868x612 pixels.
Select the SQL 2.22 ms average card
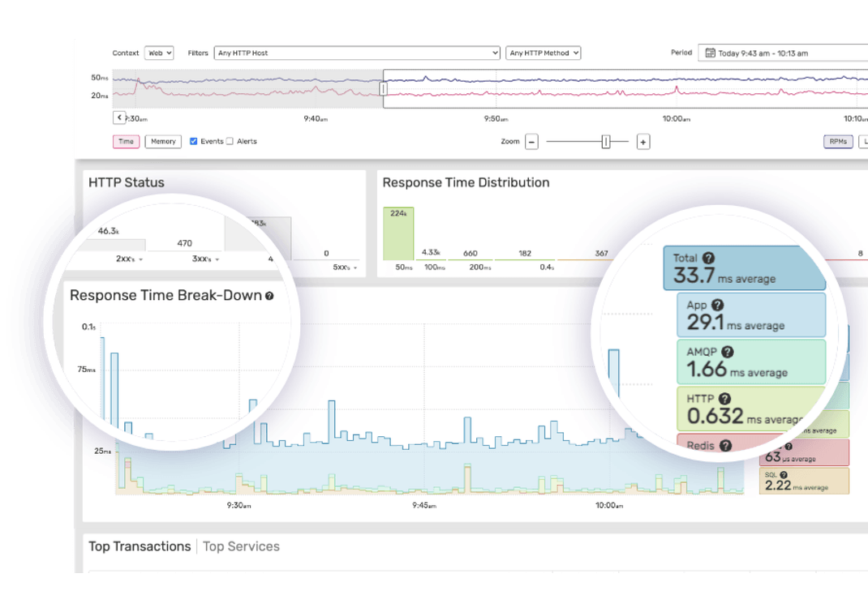click(804, 481)
